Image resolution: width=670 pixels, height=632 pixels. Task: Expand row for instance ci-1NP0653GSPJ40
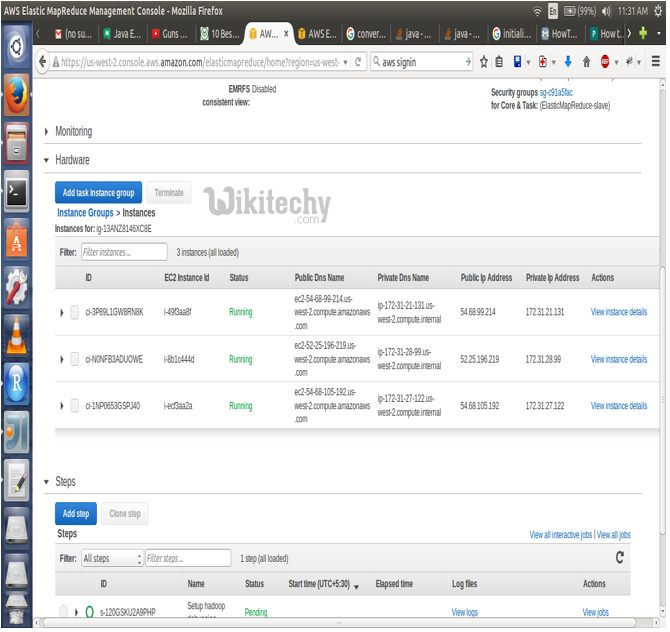pos(61,406)
